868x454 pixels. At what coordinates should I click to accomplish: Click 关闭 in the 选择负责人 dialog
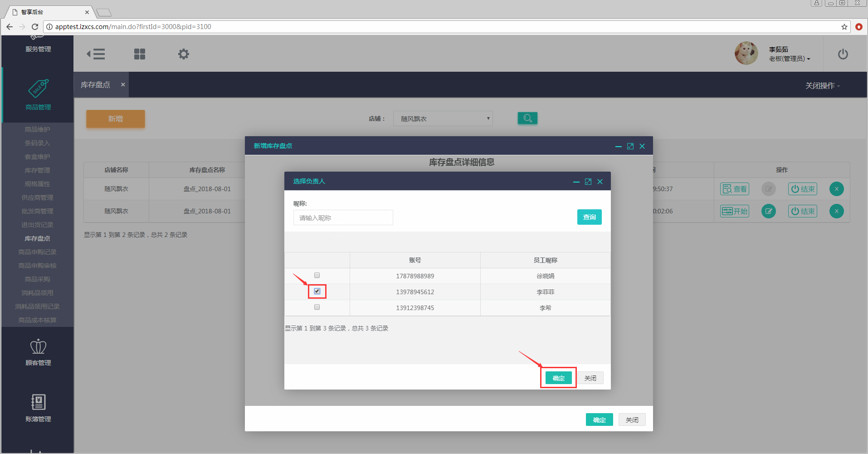[590, 378]
